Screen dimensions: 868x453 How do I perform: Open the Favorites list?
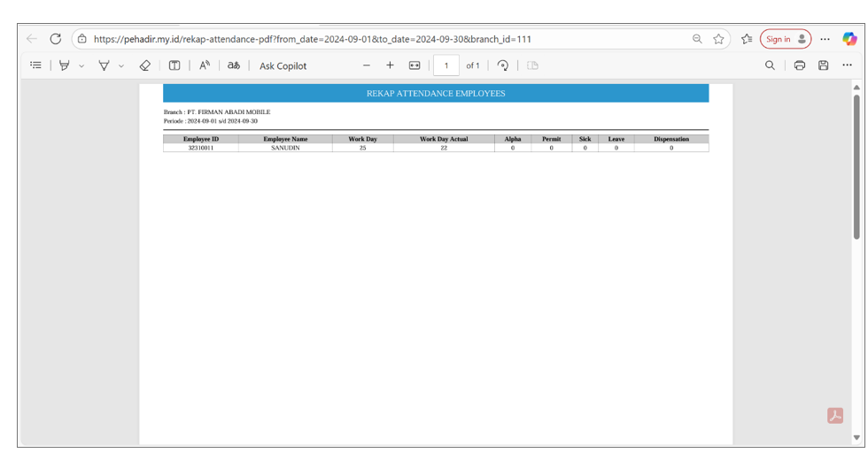(x=747, y=39)
